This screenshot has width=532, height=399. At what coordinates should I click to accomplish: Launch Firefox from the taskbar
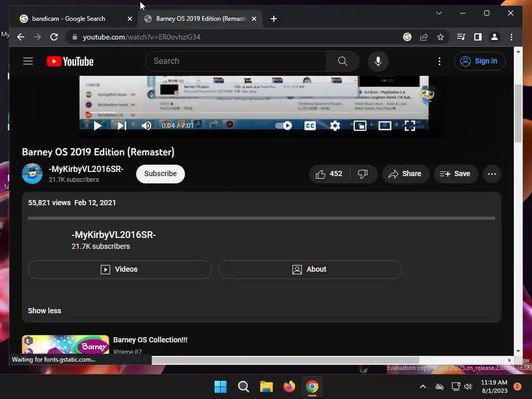(x=289, y=387)
